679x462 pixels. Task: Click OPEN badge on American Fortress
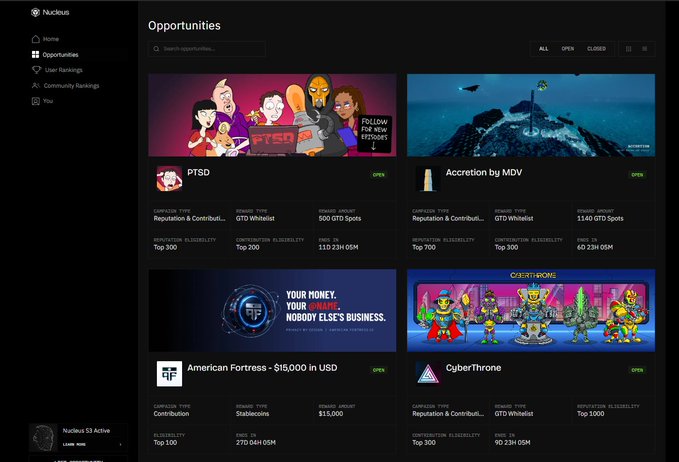coord(378,370)
